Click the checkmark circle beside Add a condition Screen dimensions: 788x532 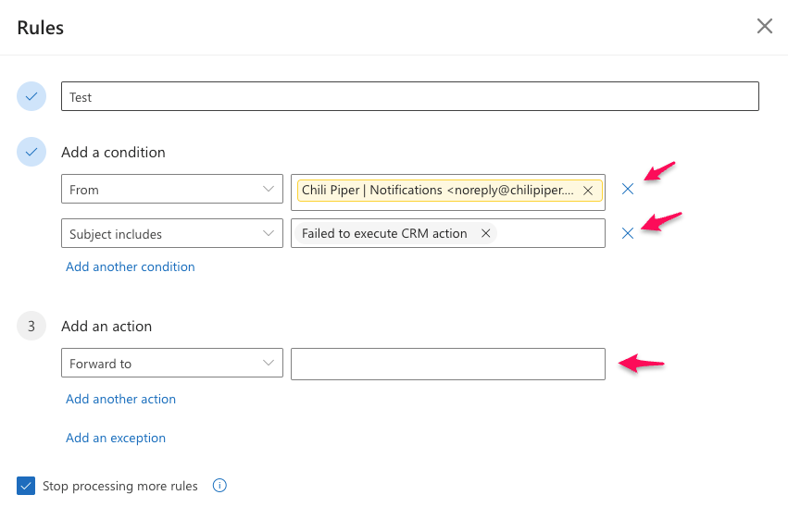pyautogui.click(x=31, y=152)
